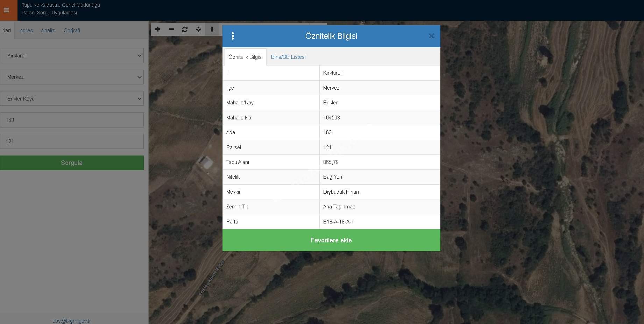Switch to the Analiz tab
Screen dimensions: 644x324
point(48,30)
